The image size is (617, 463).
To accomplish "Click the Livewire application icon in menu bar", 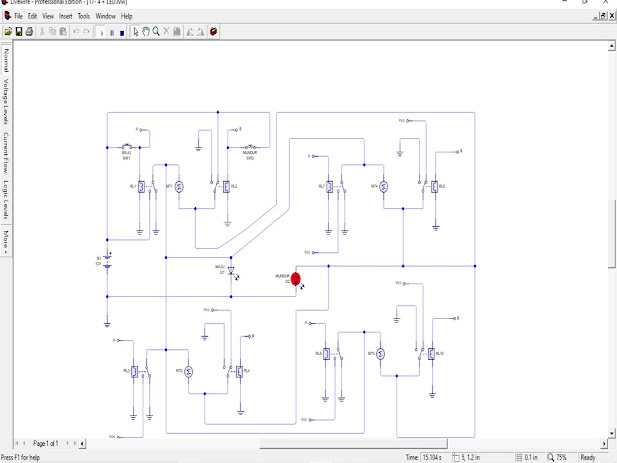I will 7,16.
